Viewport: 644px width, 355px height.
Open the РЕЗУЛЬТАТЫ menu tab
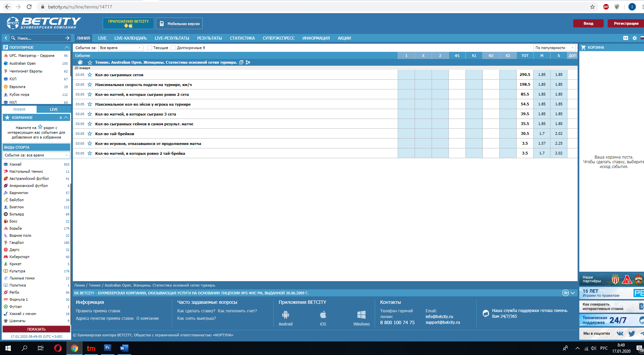(x=209, y=38)
